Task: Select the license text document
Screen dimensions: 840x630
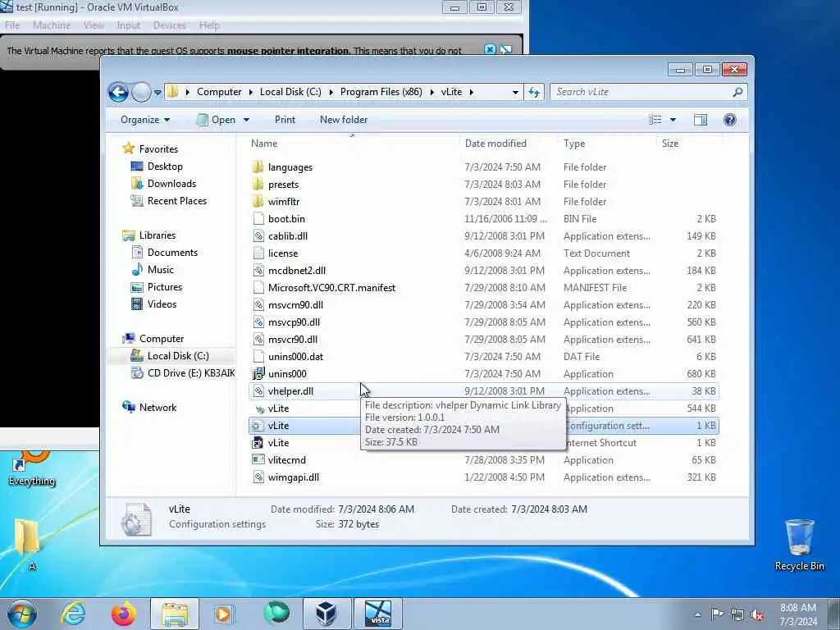Action: tap(283, 253)
